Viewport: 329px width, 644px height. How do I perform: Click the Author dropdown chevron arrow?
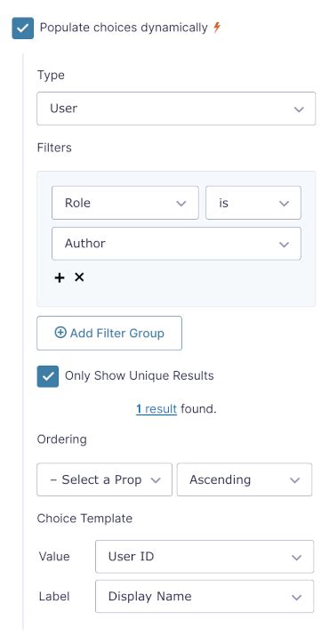(x=284, y=245)
